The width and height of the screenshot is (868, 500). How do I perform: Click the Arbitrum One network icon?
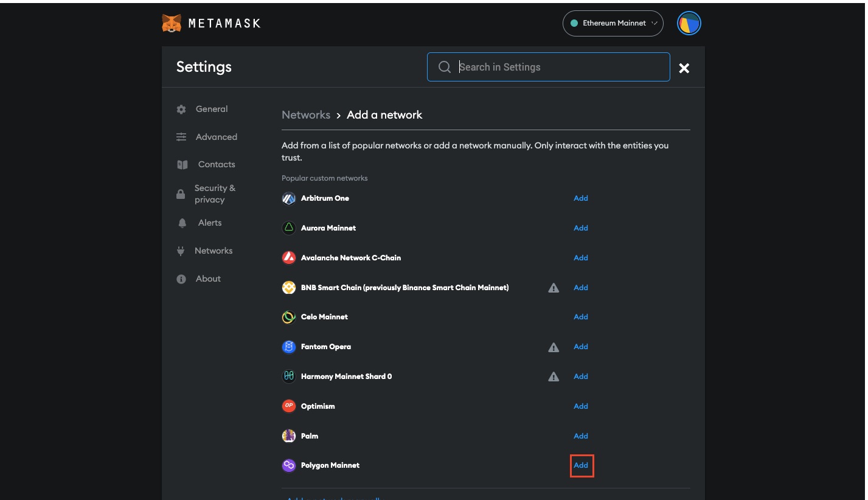[288, 198]
